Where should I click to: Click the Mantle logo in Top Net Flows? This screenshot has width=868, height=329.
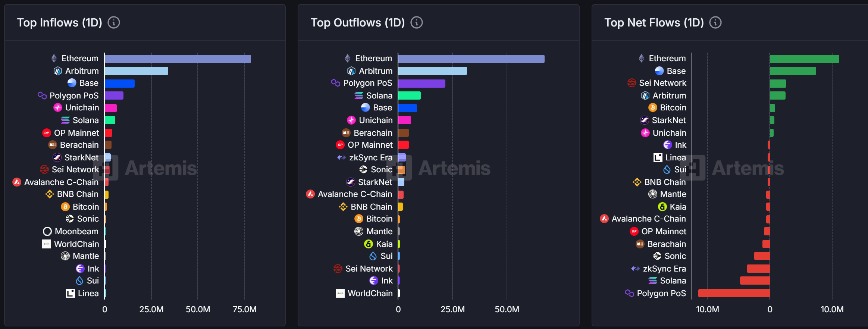click(653, 194)
